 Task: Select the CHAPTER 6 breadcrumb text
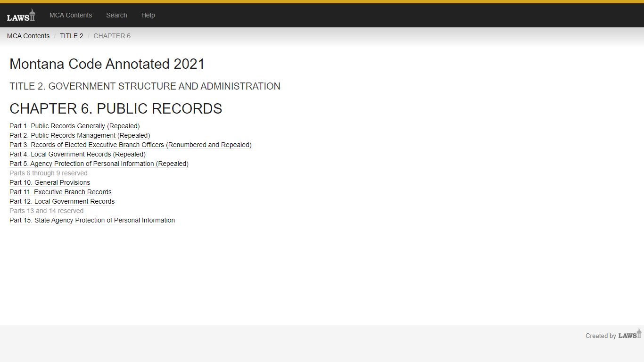coord(112,36)
